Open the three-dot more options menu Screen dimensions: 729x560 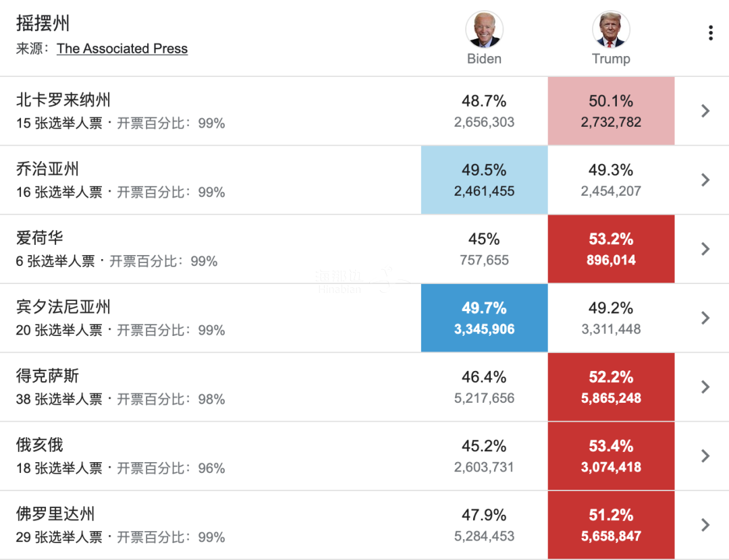click(710, 33)
